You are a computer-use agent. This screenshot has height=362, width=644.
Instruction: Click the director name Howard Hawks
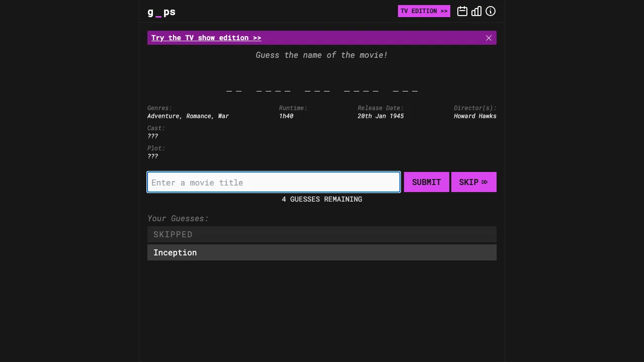pyautogui.click(x=475, y=116)
